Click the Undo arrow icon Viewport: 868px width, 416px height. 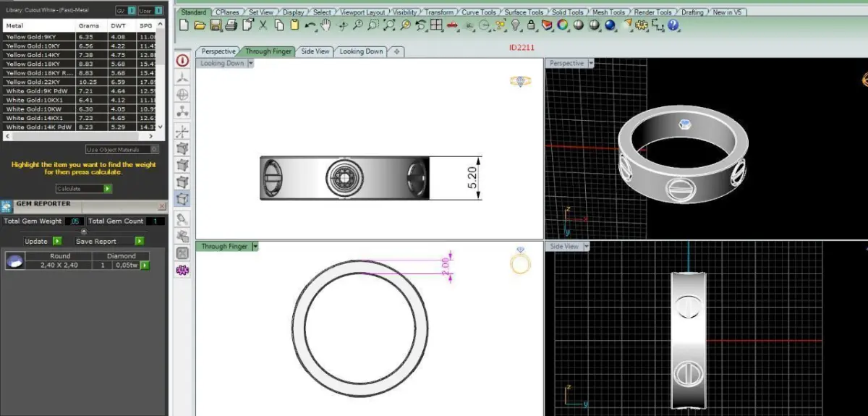(310, 25)
